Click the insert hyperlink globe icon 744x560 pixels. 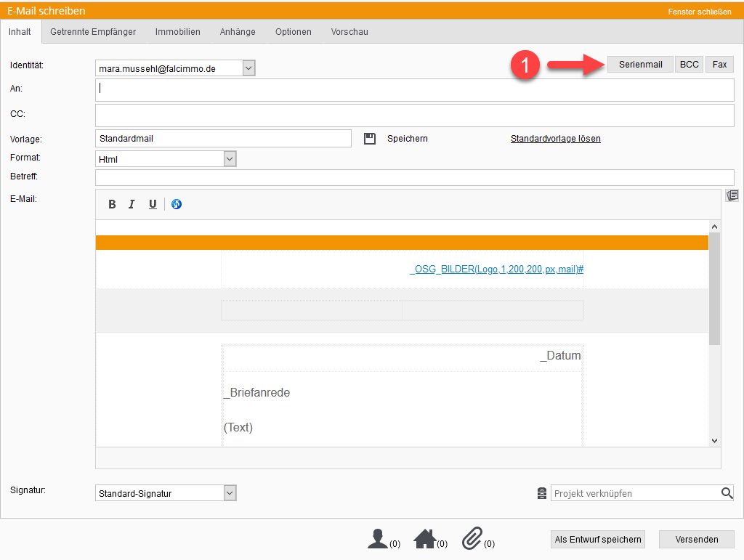(x=177, y=204)
